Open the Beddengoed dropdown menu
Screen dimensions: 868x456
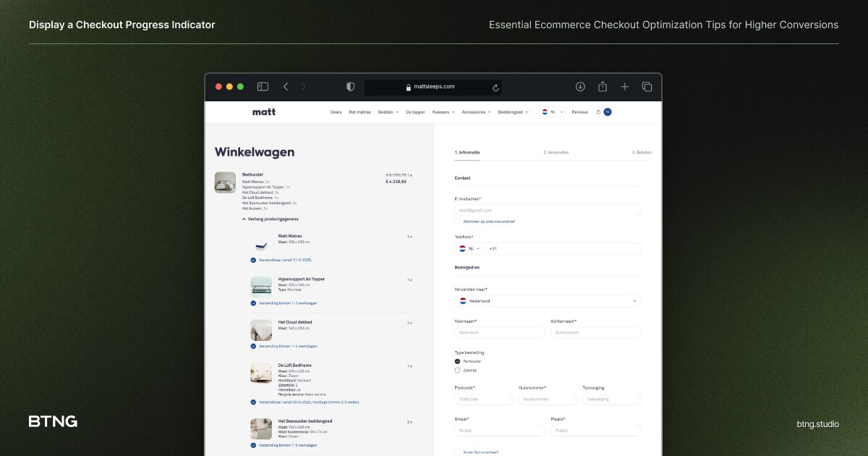coord(514,112)
